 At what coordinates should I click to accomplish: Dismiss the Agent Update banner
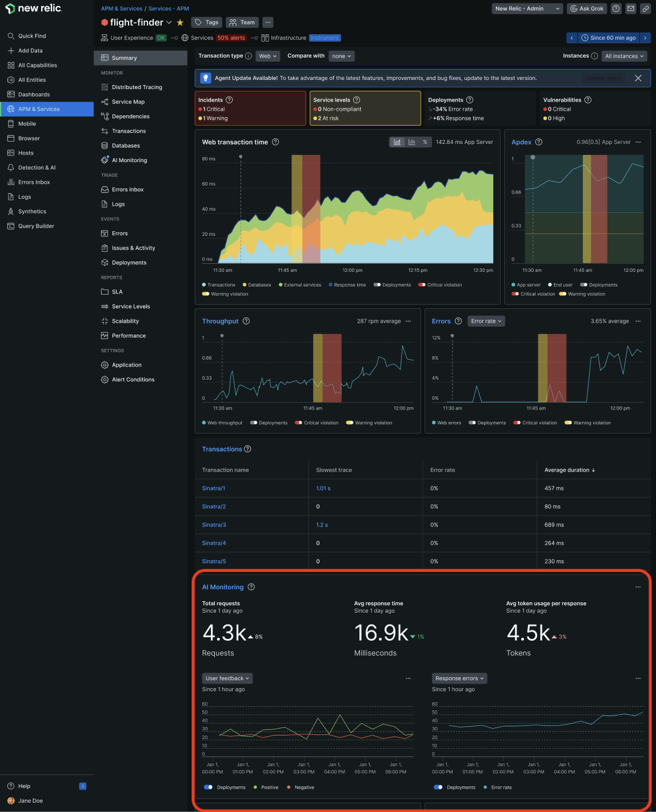[x=638, y=78]
